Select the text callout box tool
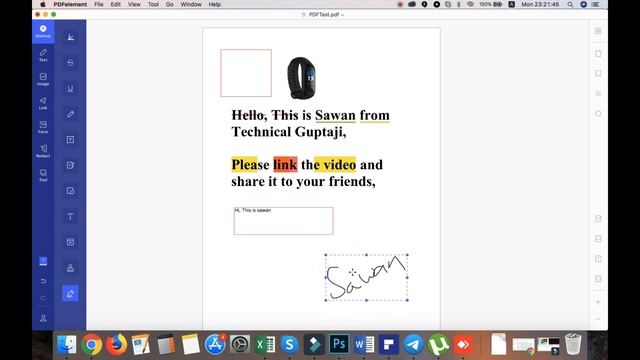The image size is (640, 360). pos(70,242)
